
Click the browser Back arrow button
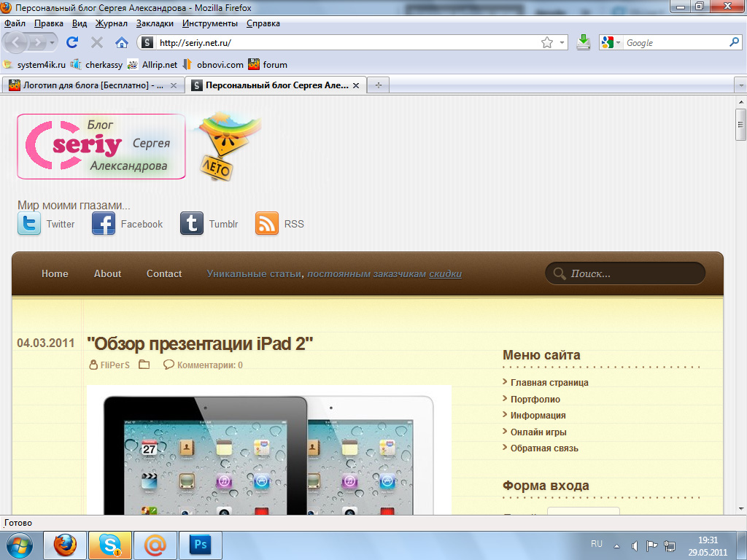pyautogui.click(x=15, y=43)
